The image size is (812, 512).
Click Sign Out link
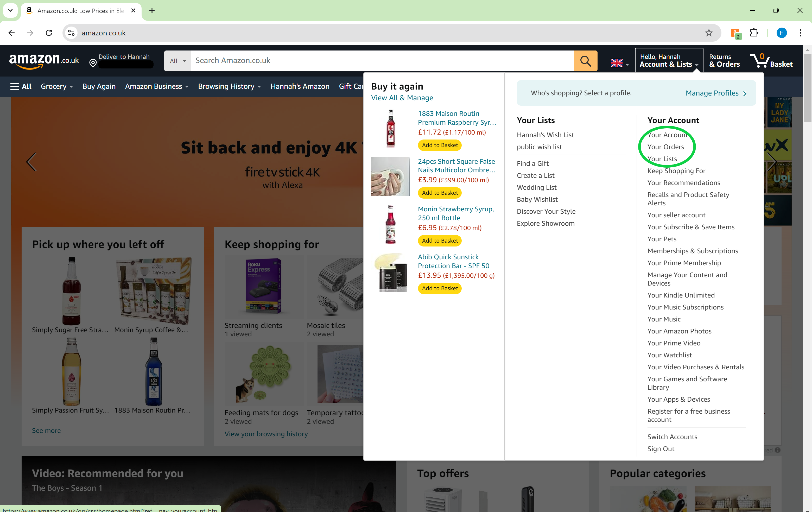click(661, 448)
